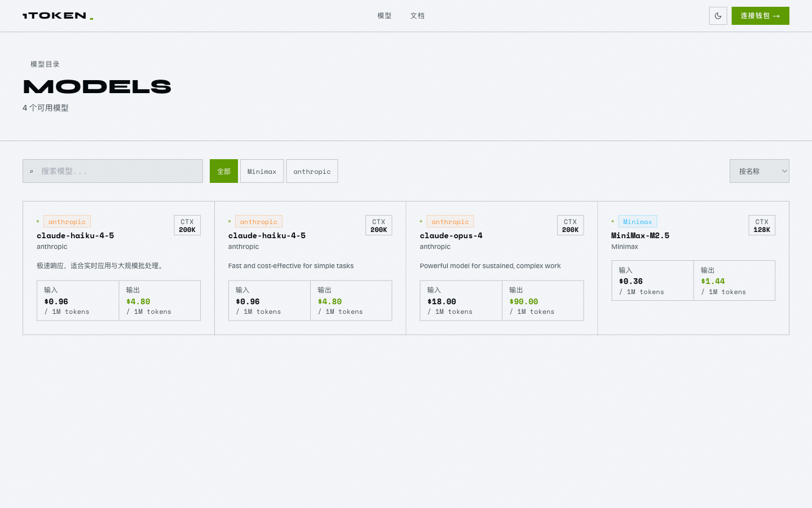Click the 连接钱包 button
Screen dimensions: 812x508
[x=760, y=15]
